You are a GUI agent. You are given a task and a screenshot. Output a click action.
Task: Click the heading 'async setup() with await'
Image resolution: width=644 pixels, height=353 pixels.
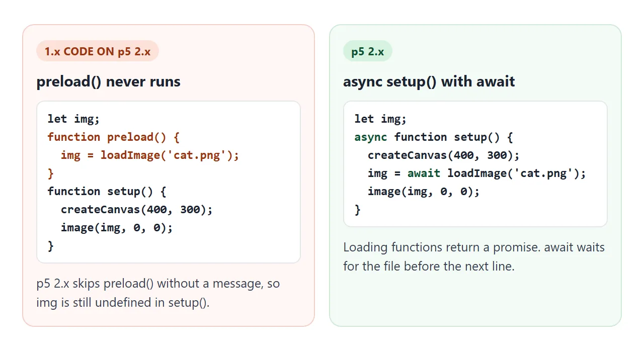429,81
